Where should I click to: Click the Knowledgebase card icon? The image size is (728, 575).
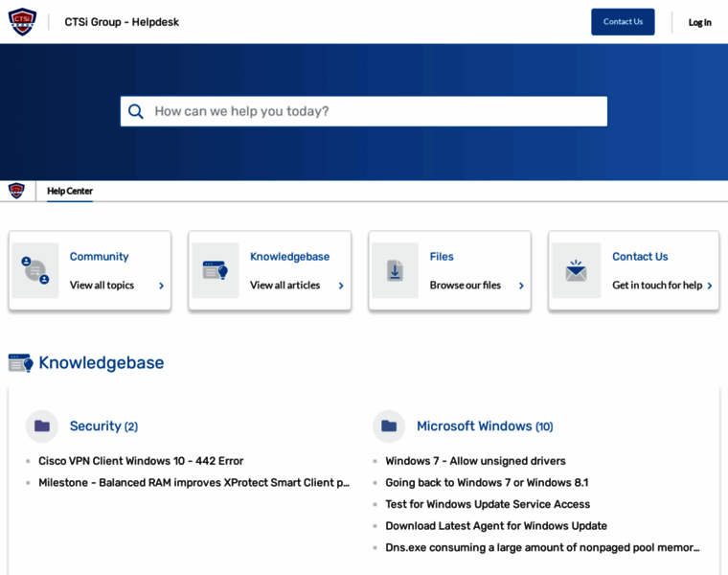pyautogui.click(x=216, y=270)
